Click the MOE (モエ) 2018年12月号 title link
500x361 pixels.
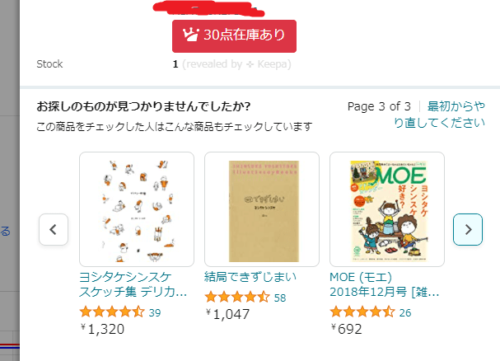pyautogui.click(x=384, y=284)
